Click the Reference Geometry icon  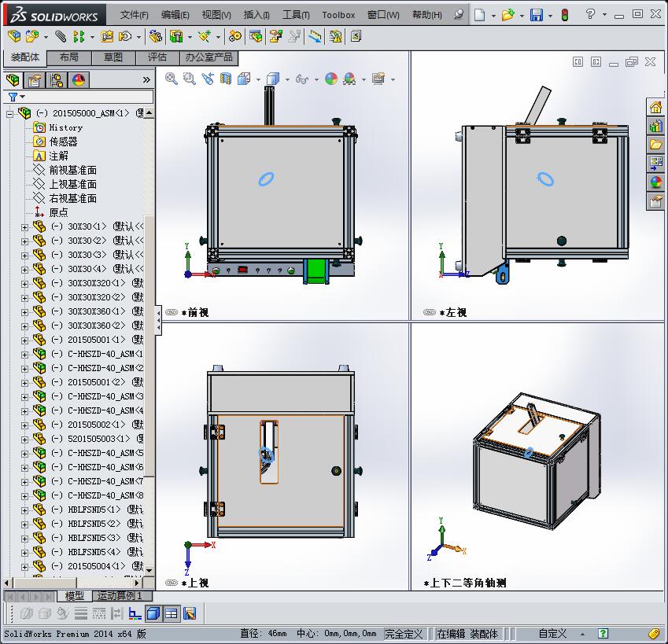(205, 37)
